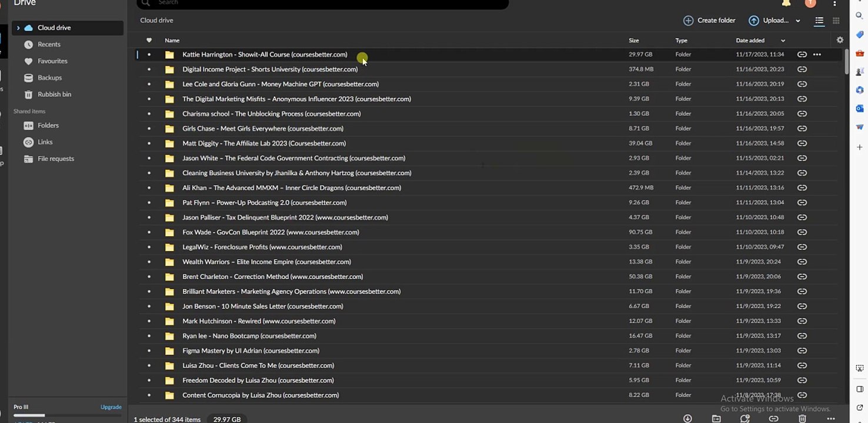Click the chat share icon in bottom bar

[x=745, y=418]
